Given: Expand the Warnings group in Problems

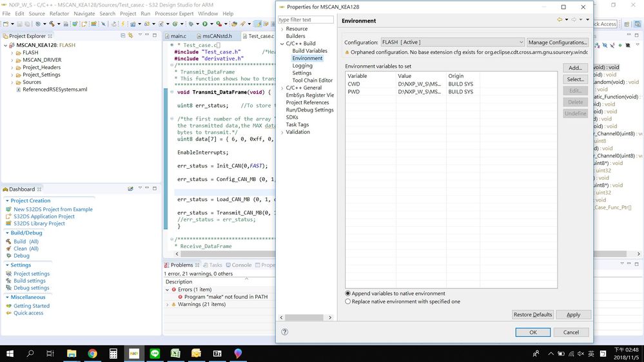Looking at the screenshot, I should pos(167,305).
